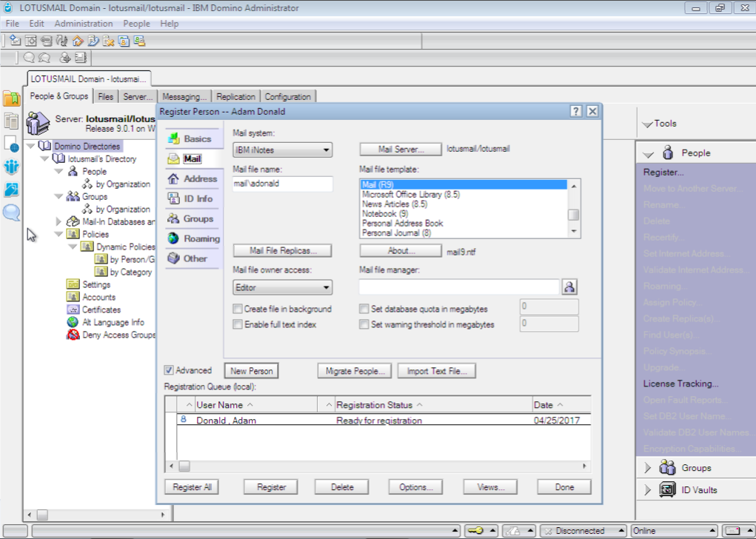This screenshot has width=756, height=539.
Task: Click the Done button
Action: pyautogui.click(x=564, y=487)
